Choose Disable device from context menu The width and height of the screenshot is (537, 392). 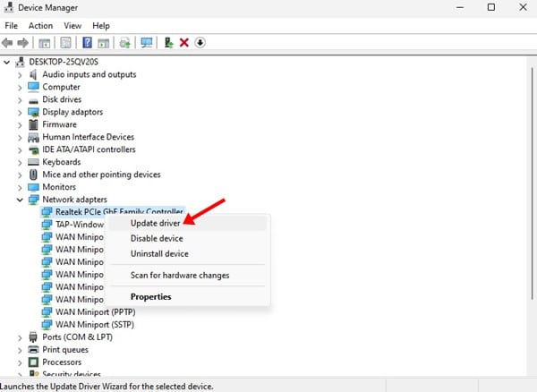tap(187, 239)
